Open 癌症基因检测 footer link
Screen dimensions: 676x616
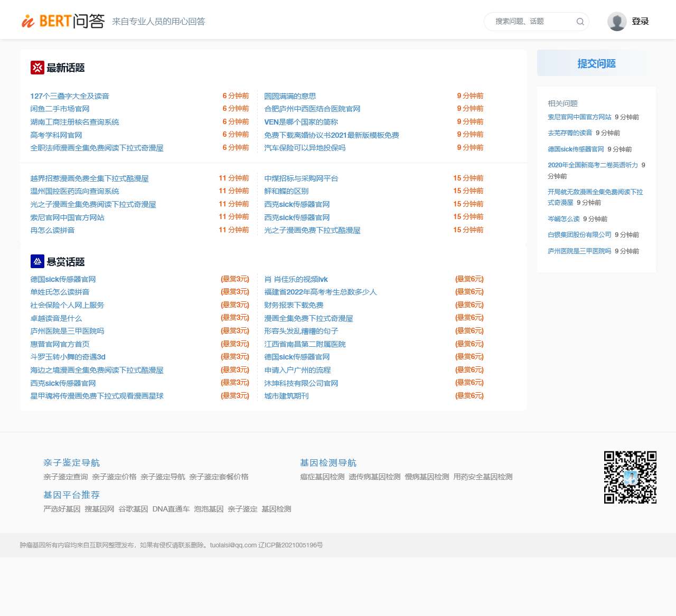click(322, 477)
